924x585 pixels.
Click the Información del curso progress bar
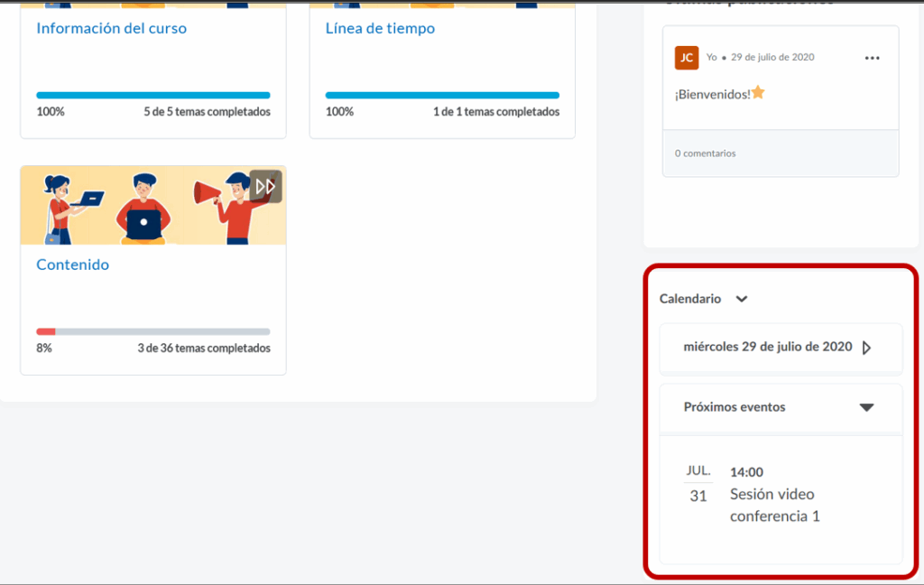(152, 95)
